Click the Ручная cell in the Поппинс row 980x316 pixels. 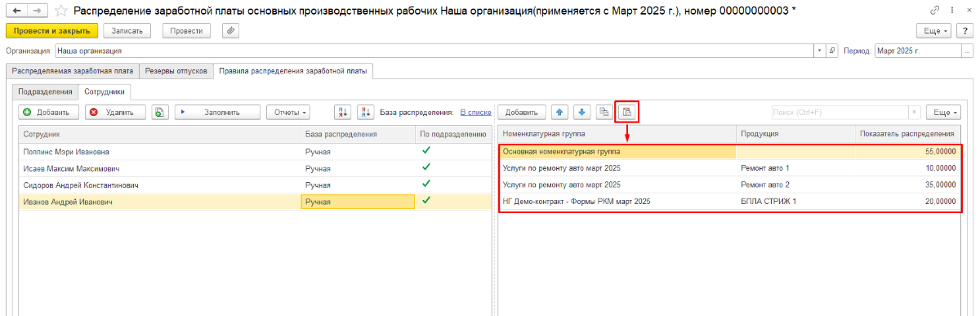[358, 151]
